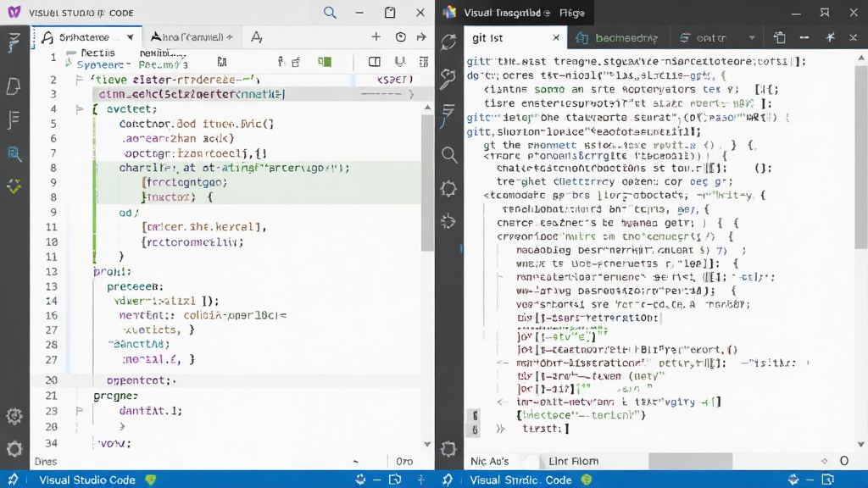868x488 pixels.
Task: Click the 0ro indicator at left bottom
Action: tap(404, 461)
